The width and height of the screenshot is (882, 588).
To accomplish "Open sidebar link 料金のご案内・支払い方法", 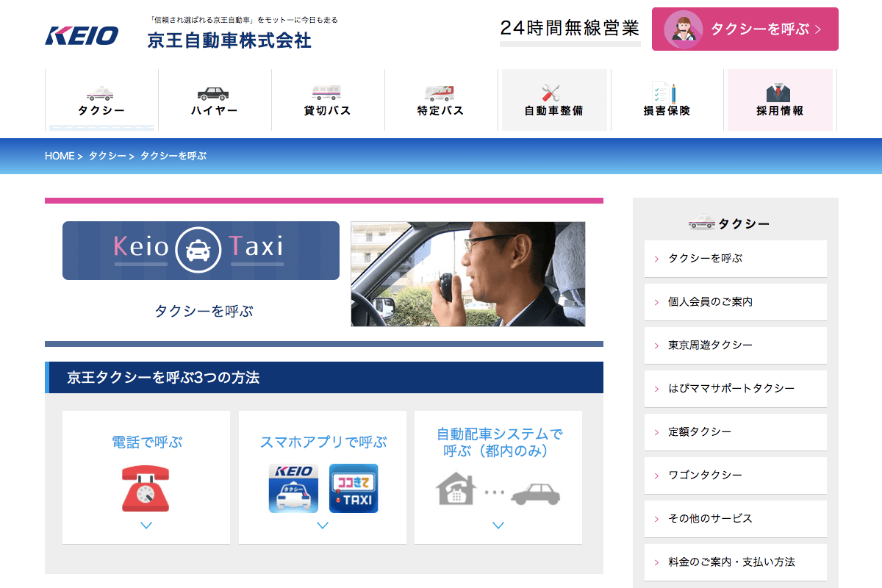I will [x=736, y=562].
